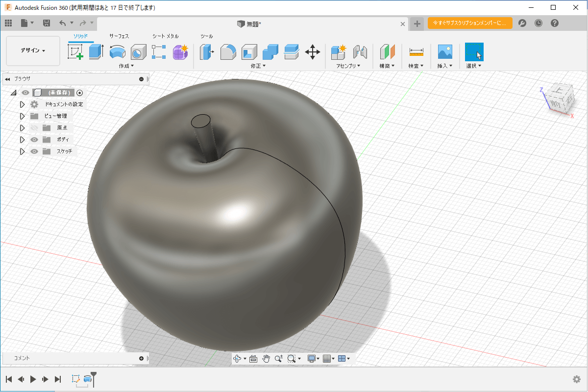
Task: Redo the last action
Action: click(83, 23)
